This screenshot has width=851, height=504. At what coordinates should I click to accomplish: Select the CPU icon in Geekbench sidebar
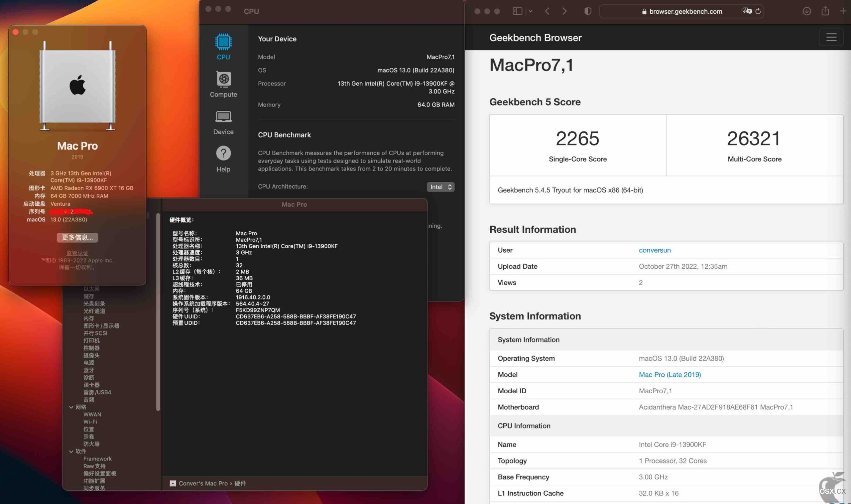click(x=223, y=47)
